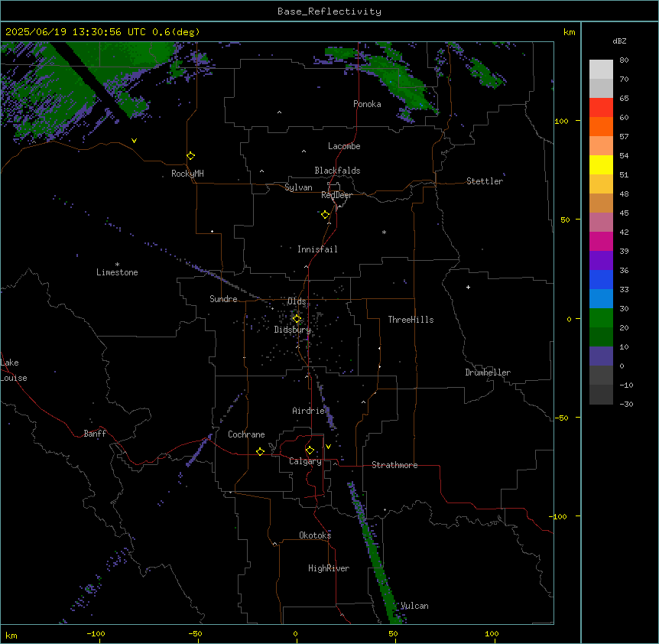Click the asterisk marker east of Innisfail
The image size is (659, 644).
pyautogui.click(x=384, y=232)
